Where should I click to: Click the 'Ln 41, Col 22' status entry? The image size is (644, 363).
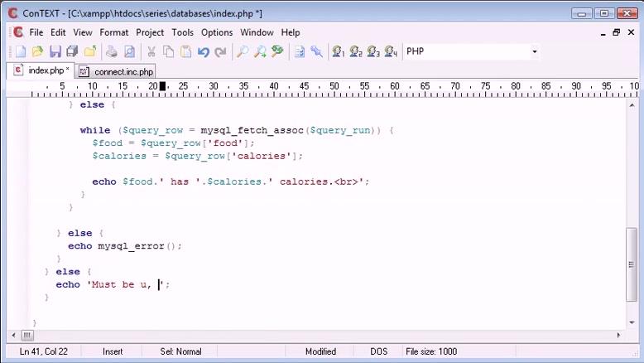click(44, 351)
